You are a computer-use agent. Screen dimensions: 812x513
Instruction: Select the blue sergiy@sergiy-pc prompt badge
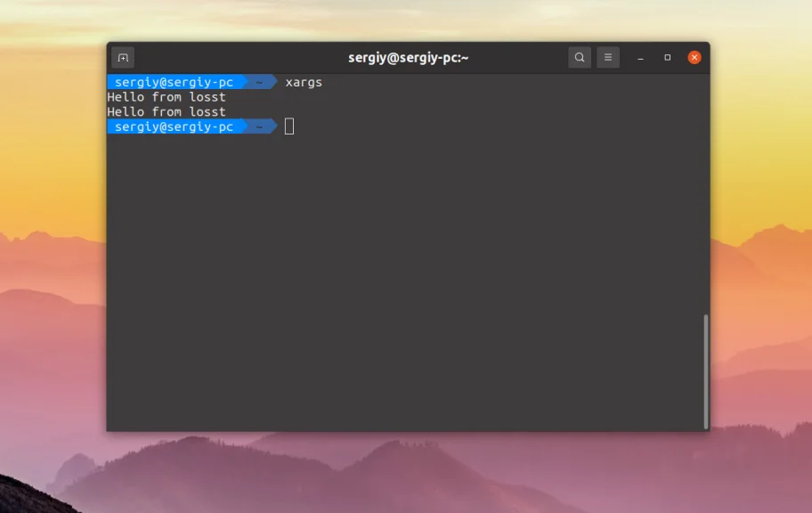pos(173,82)
